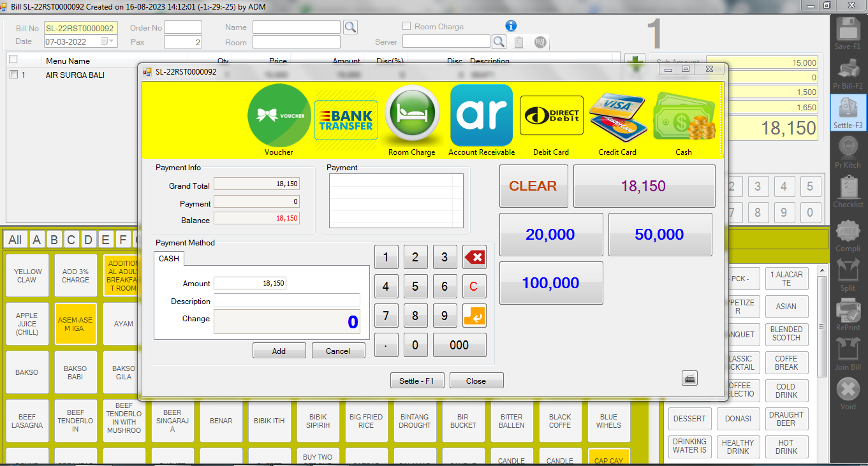Image resolution: width=868 pixels, height=466 pixels.
Task: Open the DESSERT category
Action: [x=689, y=419]
